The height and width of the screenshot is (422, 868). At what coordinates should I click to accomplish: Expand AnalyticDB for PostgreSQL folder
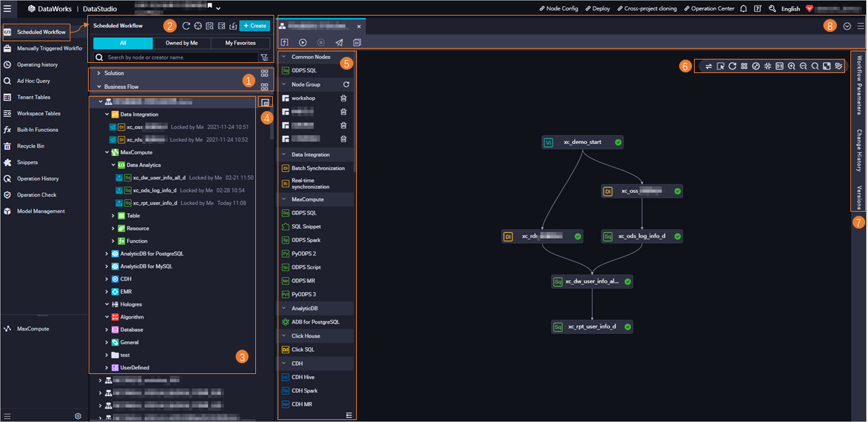pyautogui.click(x=107, y=254)
